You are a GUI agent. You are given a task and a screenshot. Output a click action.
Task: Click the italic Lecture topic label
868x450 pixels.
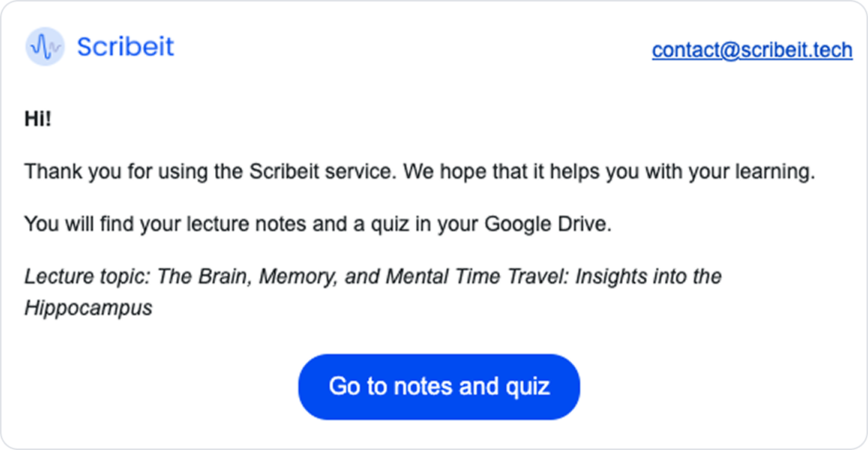pyautogui.click(x=88, y=276)
